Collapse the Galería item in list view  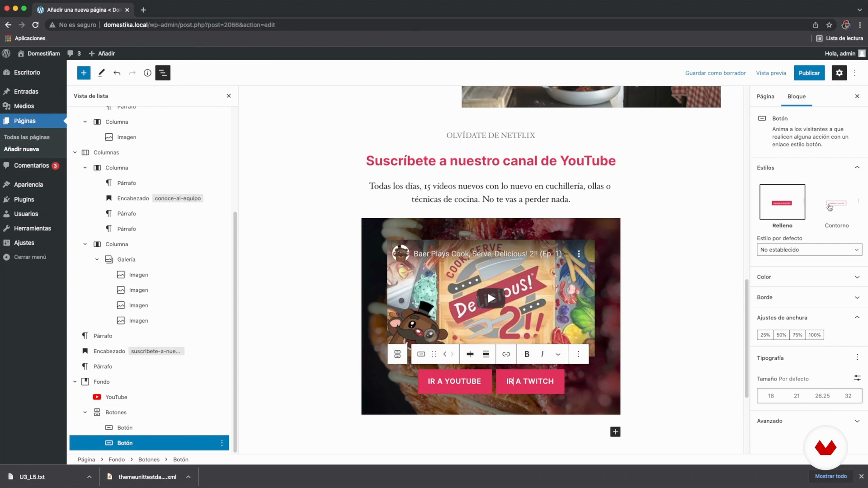[97, 259]
